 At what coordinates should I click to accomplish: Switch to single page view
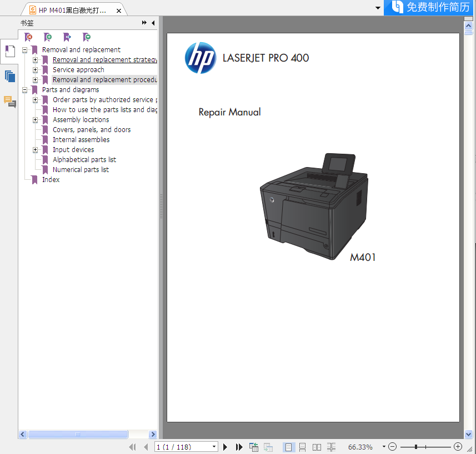[x=288, y=447]
